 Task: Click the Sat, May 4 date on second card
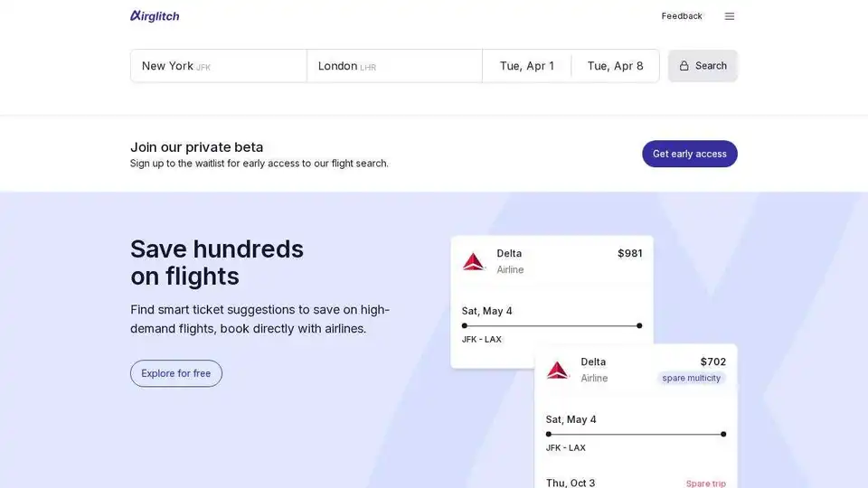point(571,419)
